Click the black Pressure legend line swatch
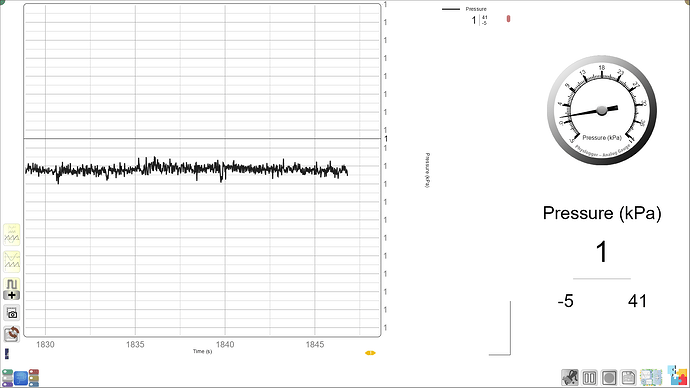690x388 pixels. (451, 9)
